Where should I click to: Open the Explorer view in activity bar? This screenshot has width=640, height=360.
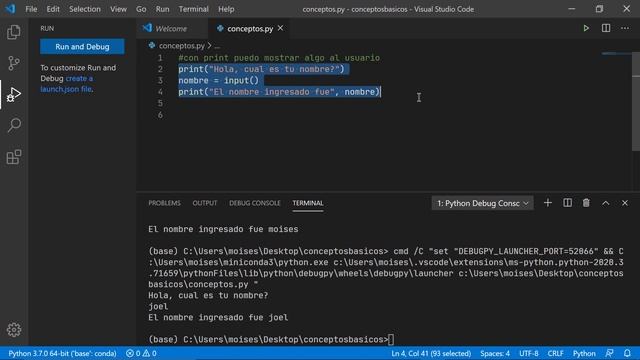pos(14,32)
